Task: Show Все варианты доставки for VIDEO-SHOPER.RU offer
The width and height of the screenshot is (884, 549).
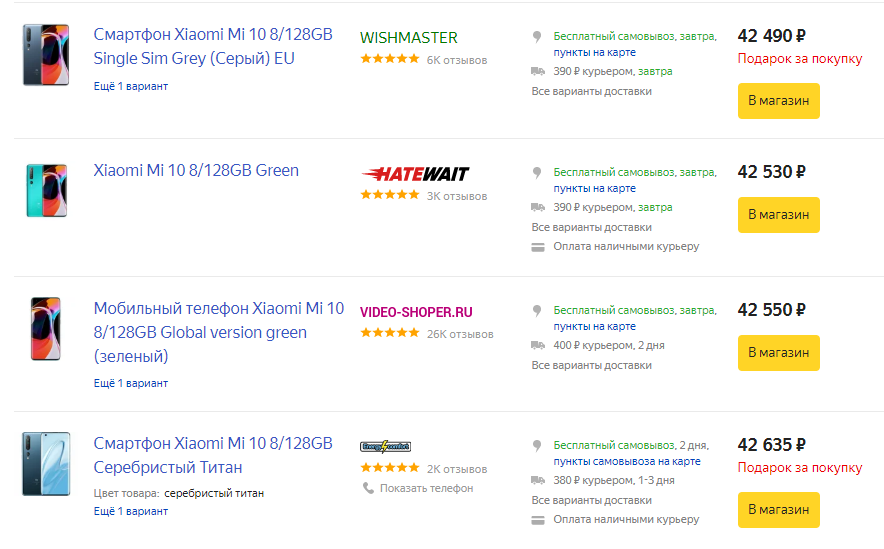Action: [x=591, y=365]
